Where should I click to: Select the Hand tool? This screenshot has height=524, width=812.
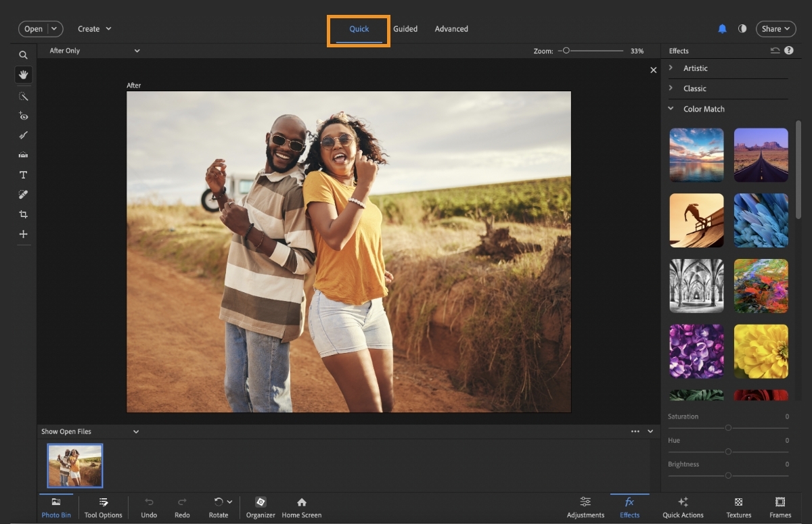pos(23,75)
